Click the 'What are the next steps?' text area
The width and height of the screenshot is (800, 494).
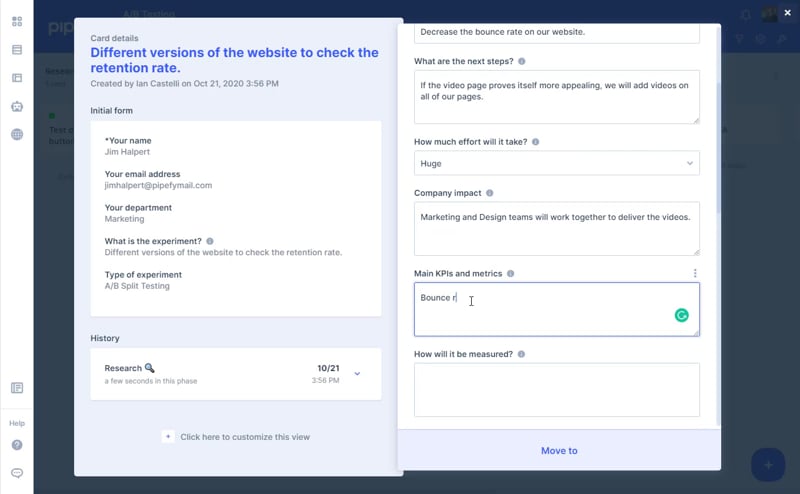(x=557, y=97)
